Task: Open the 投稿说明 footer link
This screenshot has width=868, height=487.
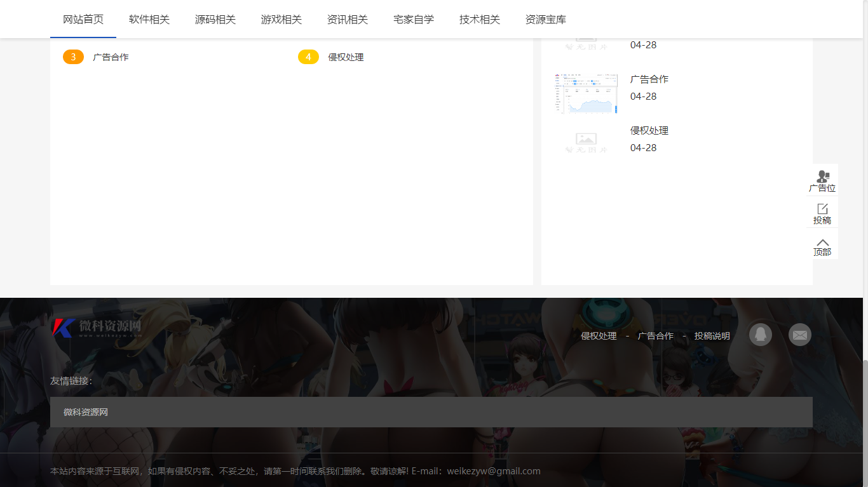Action: point(713,335)
